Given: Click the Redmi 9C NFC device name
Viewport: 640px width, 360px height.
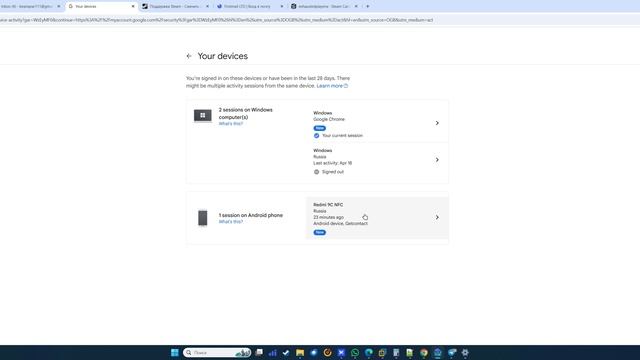Looking at the screenshot, I should tap(328, 205).
